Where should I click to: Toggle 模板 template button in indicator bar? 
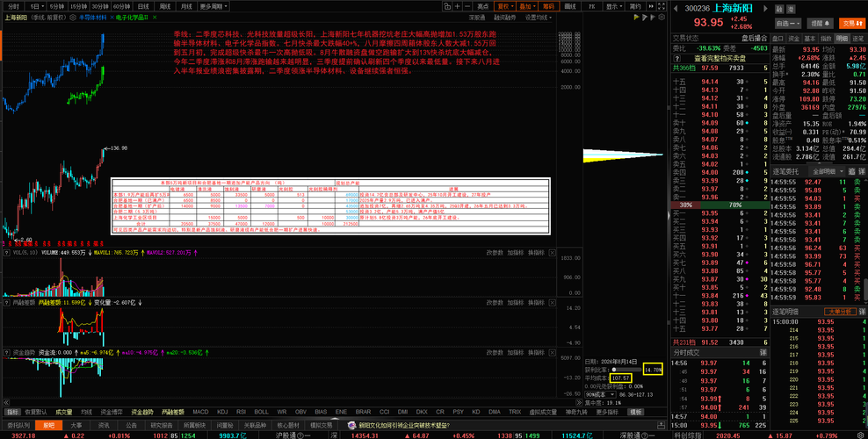click(x=635, y=412)
